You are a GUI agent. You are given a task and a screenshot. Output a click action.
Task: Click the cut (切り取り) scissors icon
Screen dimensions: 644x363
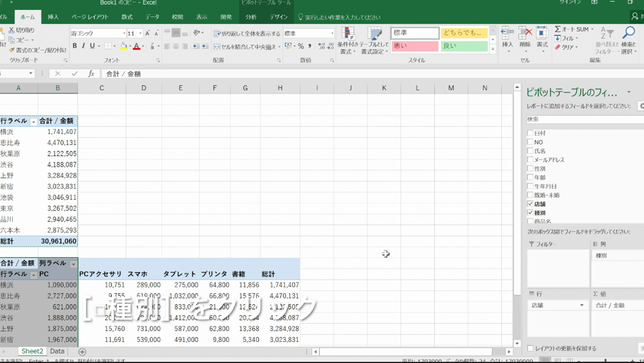tap(12, 30)
